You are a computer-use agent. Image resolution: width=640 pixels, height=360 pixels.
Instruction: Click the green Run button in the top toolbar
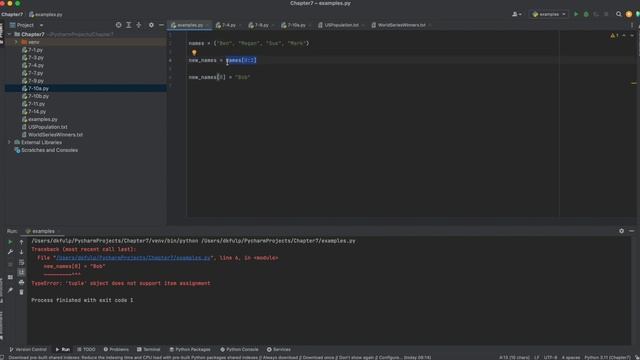tap(576, 14)
